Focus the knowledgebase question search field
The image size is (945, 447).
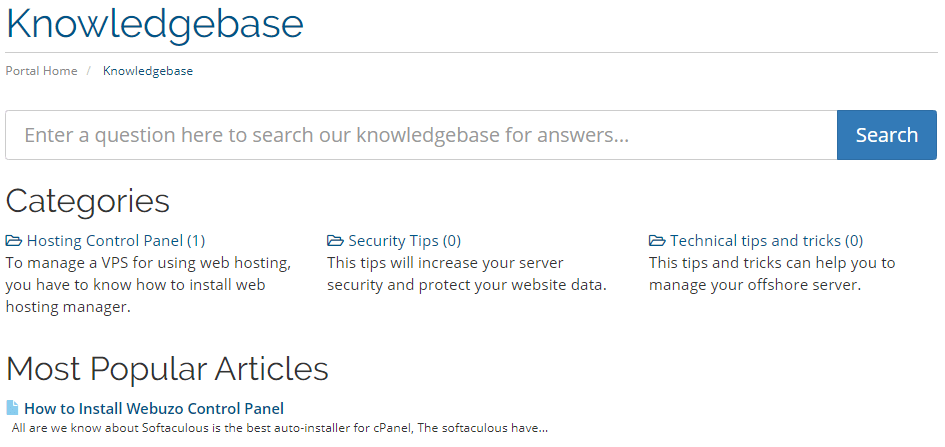(x=421, y=135)
